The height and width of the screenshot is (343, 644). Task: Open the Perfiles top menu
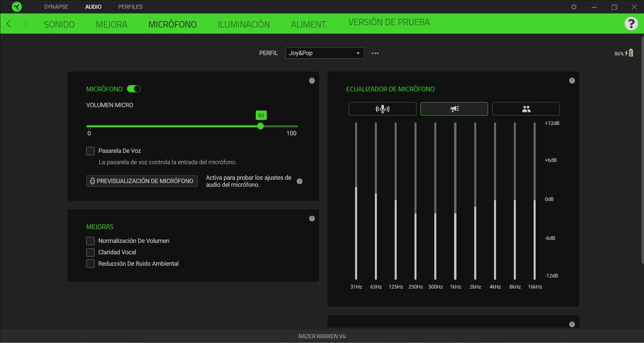130,7
